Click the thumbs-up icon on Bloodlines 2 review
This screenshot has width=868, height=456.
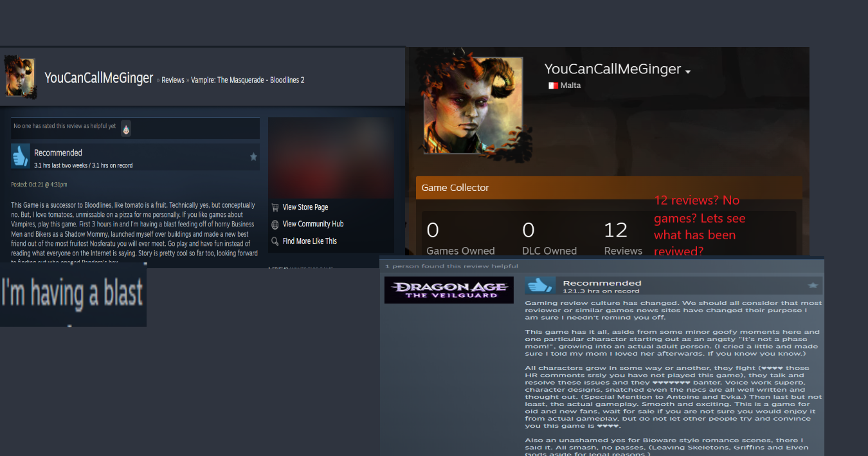[x=21, y=156]
